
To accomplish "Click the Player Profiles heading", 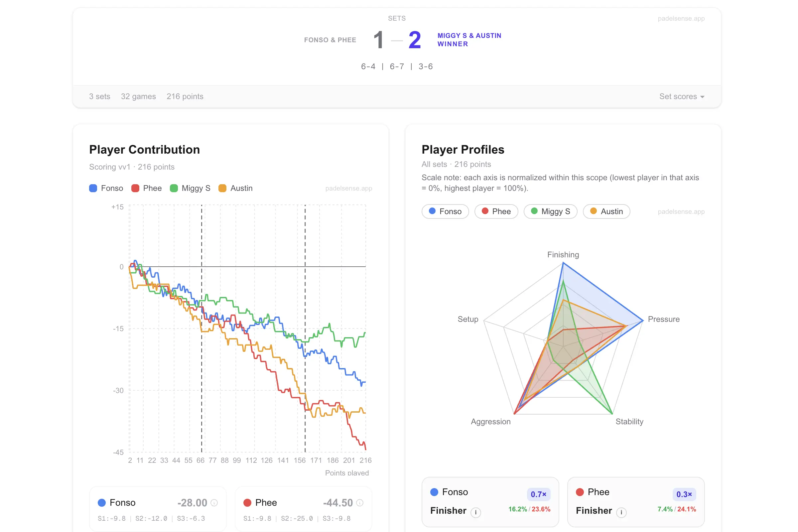I will coord(463,150).
